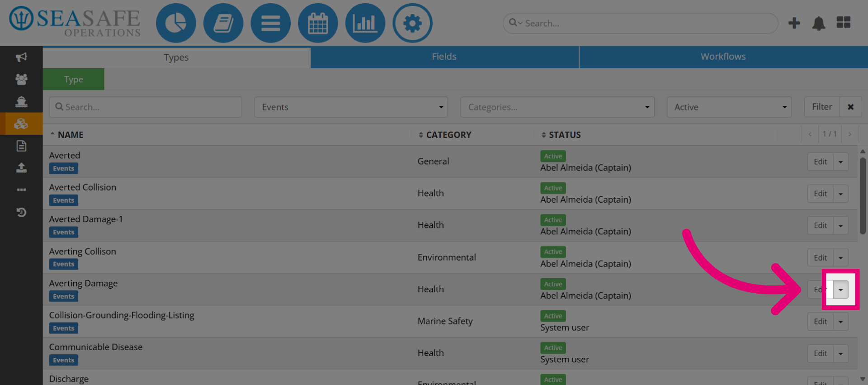868x385 pixels.
Task: Expand options arrow for Averted Collision
Action: pos(840,194)
